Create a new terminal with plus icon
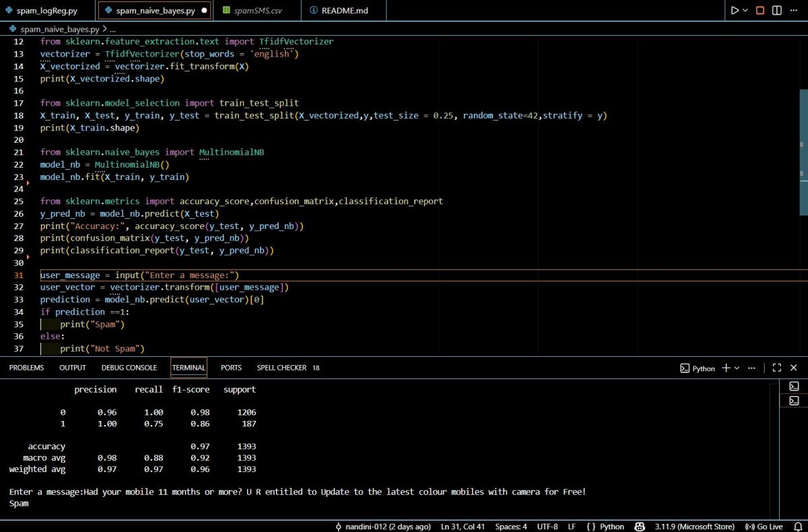The image size is (808, 532). coord(726,368)
